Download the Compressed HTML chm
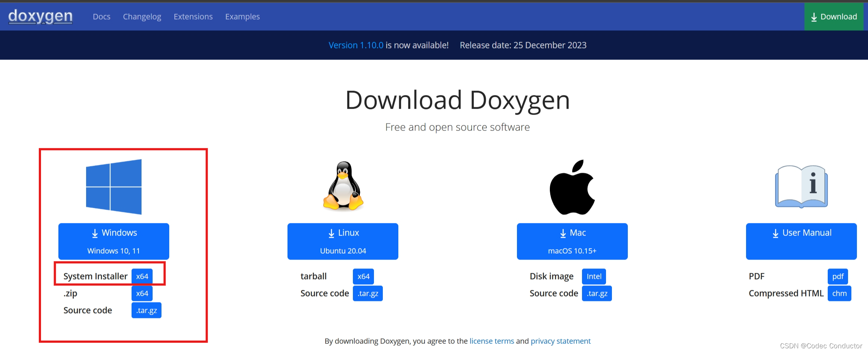Screen dimensions: 868x352 [x=839, y=293]
